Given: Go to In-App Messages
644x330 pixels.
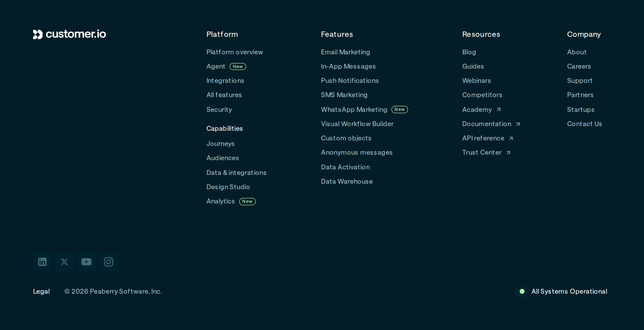Looking at the screenshot, I should (348, 66).
